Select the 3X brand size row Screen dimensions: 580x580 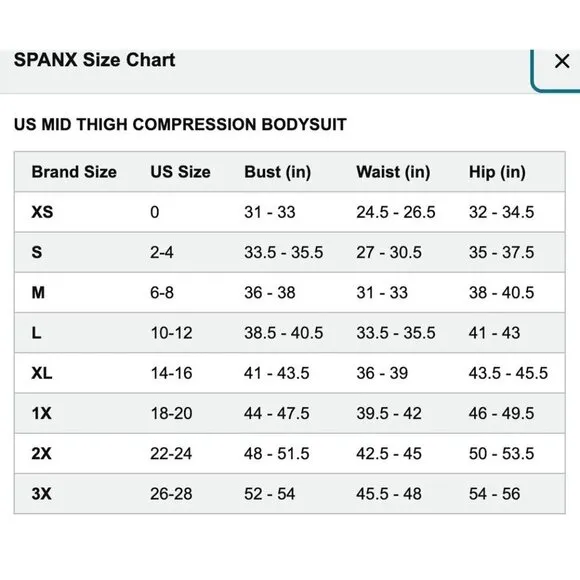[290, 494]
